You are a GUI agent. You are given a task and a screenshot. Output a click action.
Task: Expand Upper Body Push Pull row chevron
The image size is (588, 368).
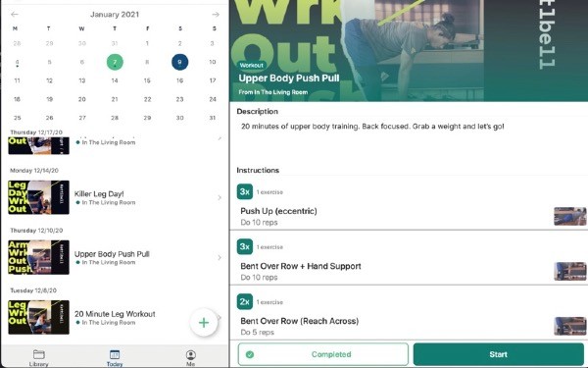(220, 257)
